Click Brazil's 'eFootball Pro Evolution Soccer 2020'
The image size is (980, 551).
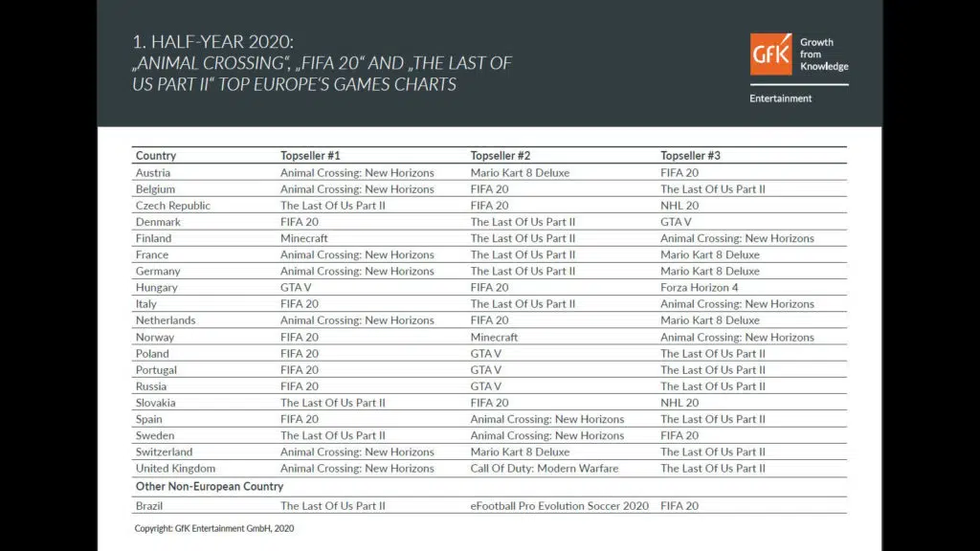pyautogui.click(x=559, y=505)
